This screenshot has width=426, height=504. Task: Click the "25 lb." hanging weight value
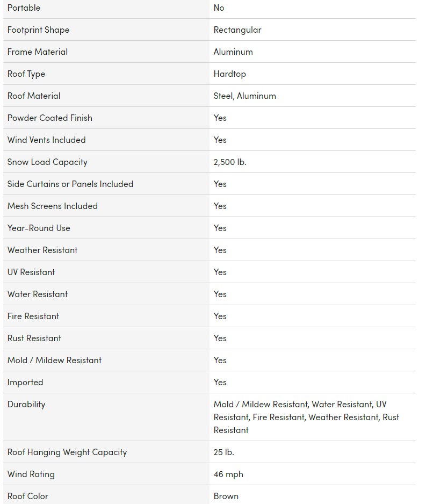[x=224, y=452]
